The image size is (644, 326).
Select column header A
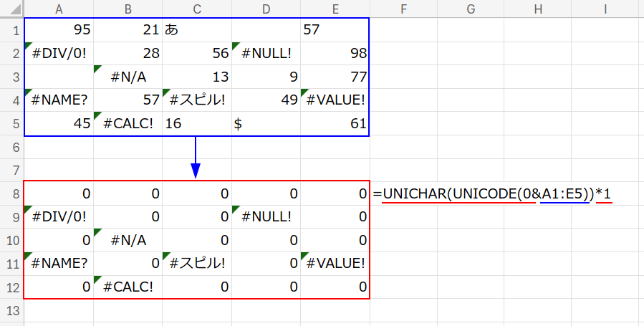(59, 8)
